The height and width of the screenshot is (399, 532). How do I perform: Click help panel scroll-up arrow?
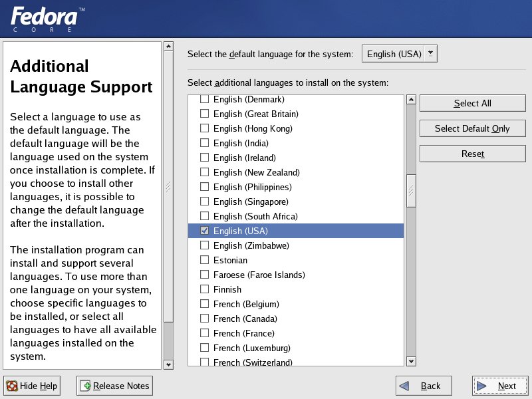pos(168,47)
